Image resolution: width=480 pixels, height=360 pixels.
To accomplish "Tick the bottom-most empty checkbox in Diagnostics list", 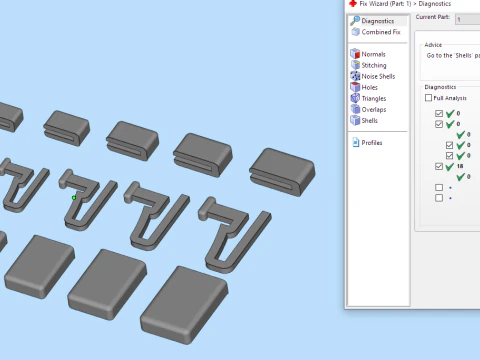I will (439, 198).
